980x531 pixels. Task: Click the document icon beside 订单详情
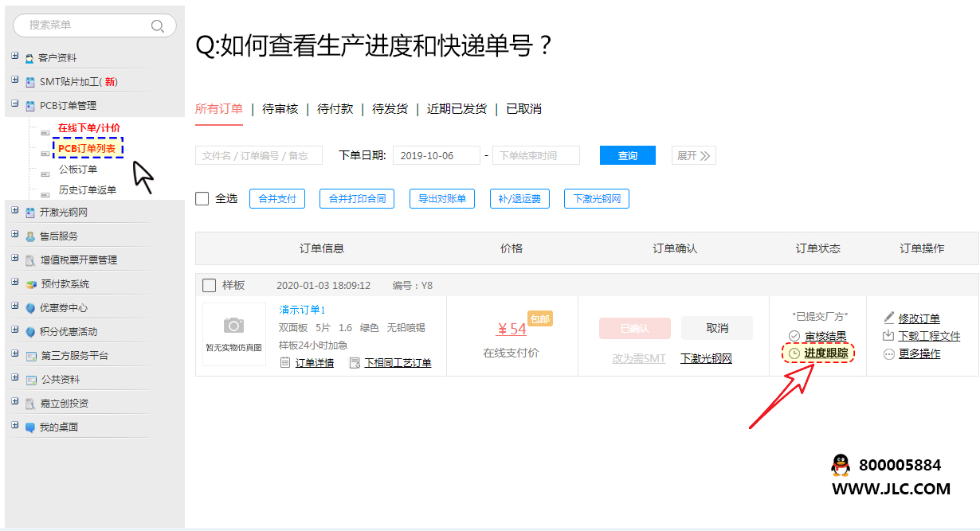coord(285,363)
